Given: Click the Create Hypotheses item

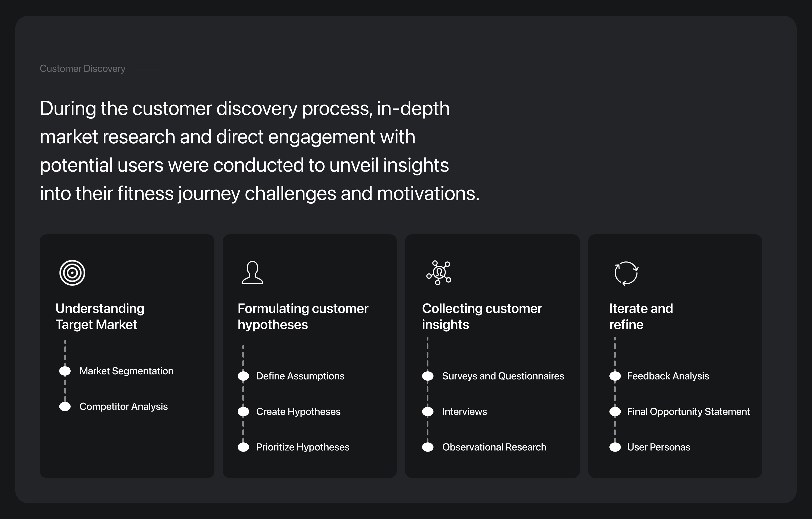Looking at the screenshot, I should pyautogui.click(x=298, y=411).
